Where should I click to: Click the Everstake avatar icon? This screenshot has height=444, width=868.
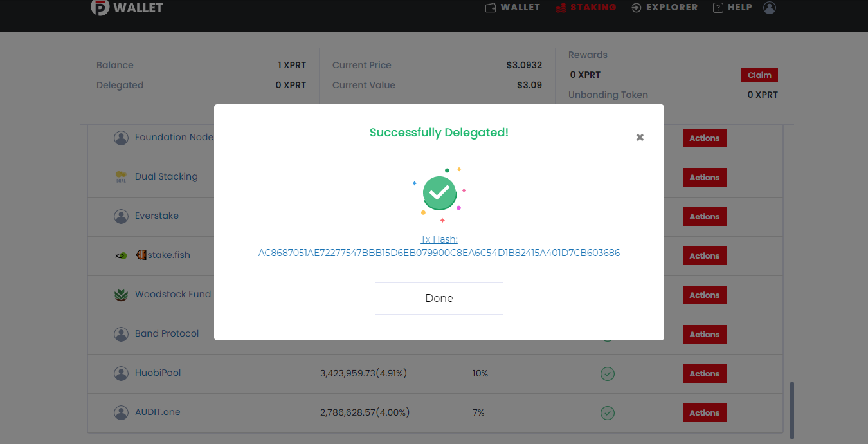[121, 216]
